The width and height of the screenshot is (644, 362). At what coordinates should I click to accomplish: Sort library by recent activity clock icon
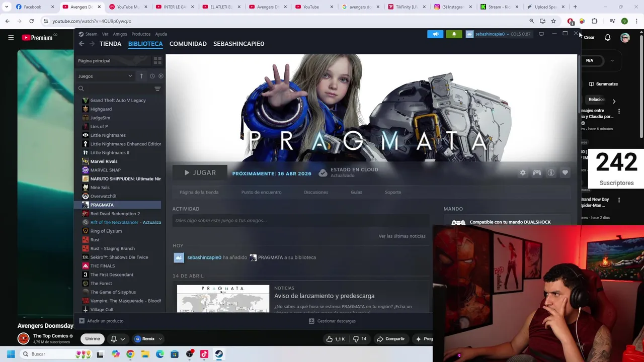click(x=152, y=76)
